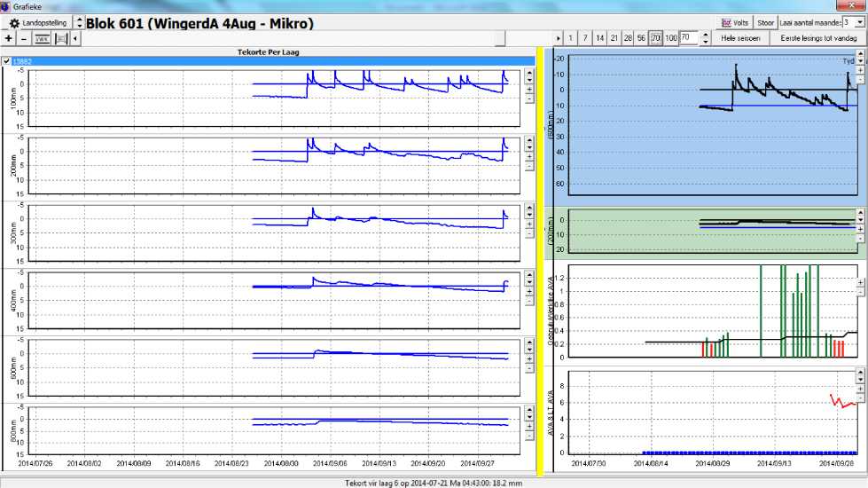Viewport: 868px width, 488px height.
Task: Click the up/down spinner of the 400mm graph
Action: pyautogui.click(x=529, y=279)
